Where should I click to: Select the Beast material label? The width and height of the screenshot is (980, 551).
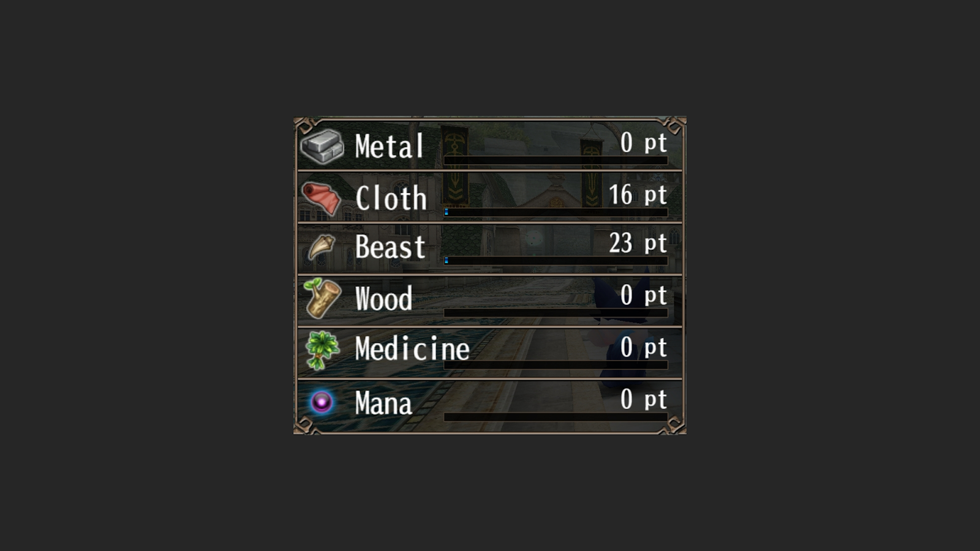click(x=390, y=247)
